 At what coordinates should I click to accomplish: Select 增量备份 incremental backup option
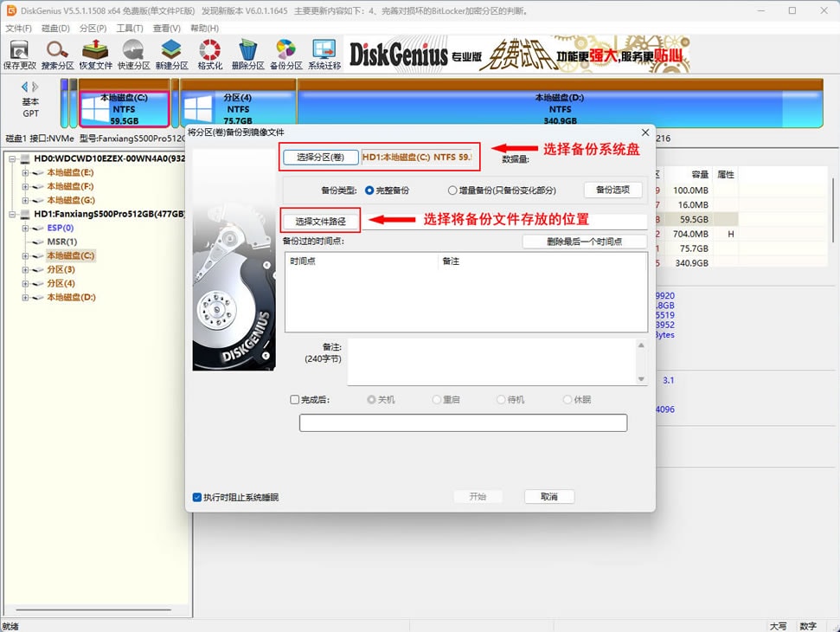[x=452, y=190]
